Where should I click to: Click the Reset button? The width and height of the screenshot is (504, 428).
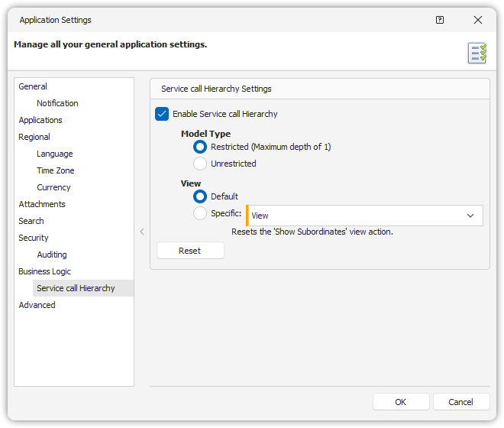(x=190, y=251)
